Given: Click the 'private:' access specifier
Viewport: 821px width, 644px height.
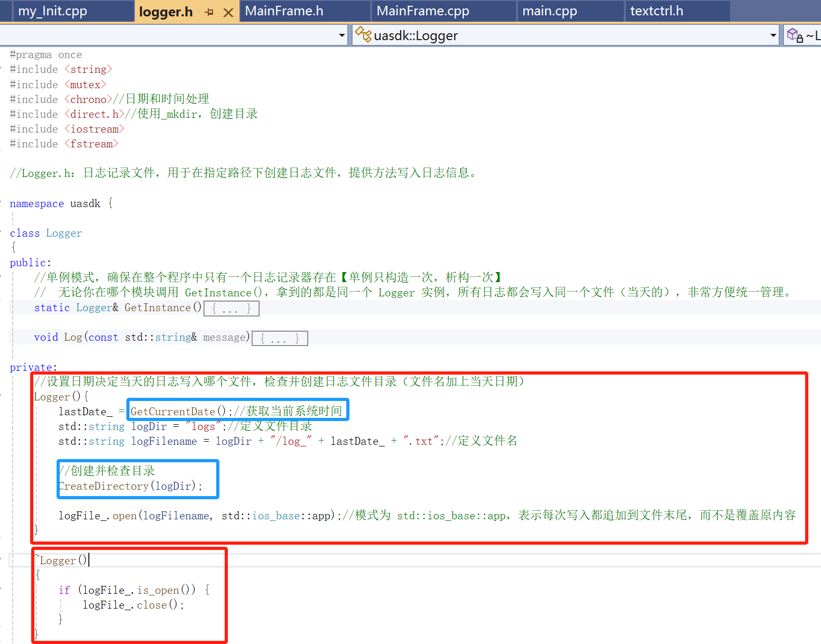Looking at the screenshot, I should click(x=33, y=367).
